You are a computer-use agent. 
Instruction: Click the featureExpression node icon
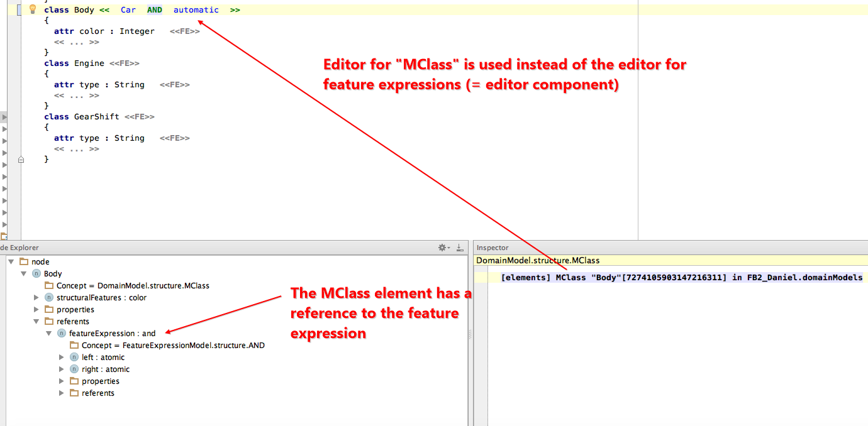[62, 334]
